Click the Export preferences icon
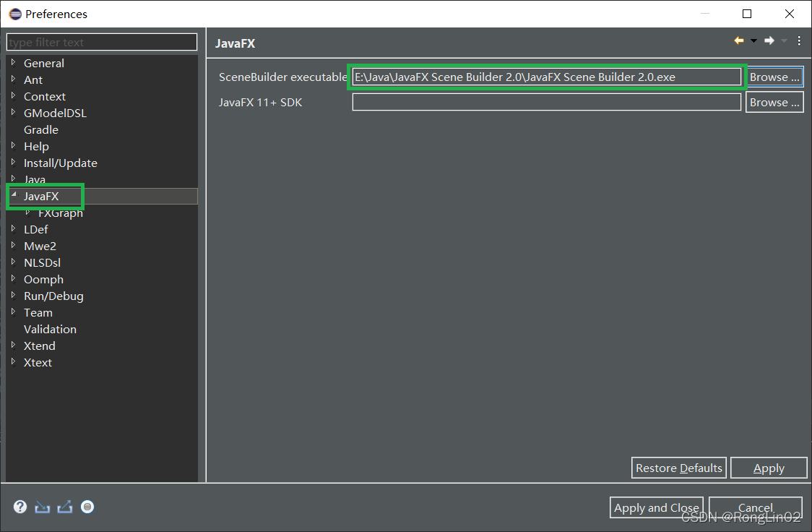Viewport: 812px width, 532px height. pyautogui.click(x=65, y=507)
